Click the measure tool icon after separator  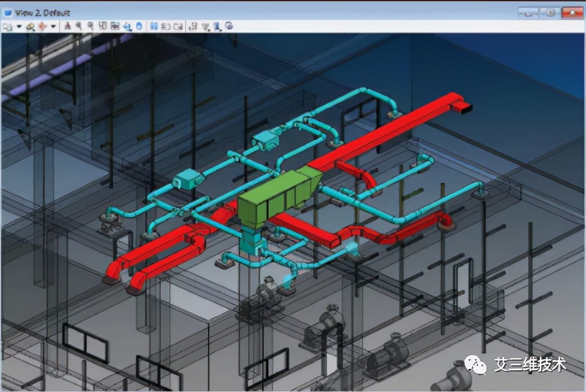[x=194, y=26]
